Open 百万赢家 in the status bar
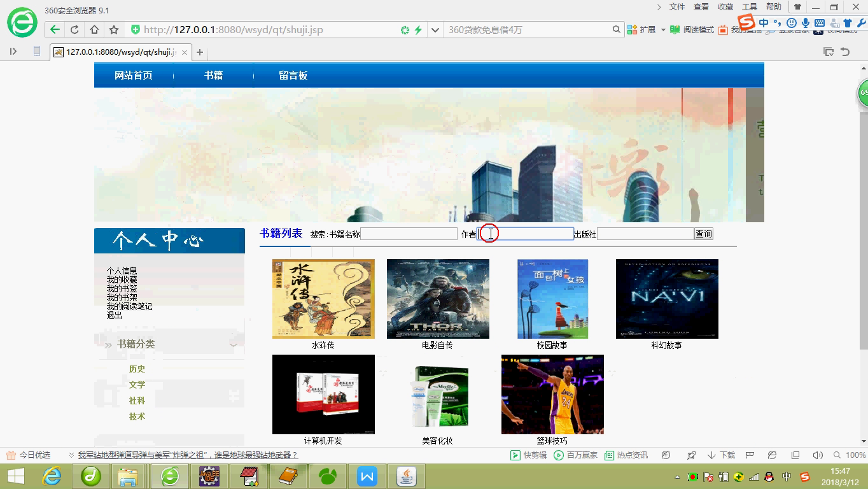 tap(575, 455)
